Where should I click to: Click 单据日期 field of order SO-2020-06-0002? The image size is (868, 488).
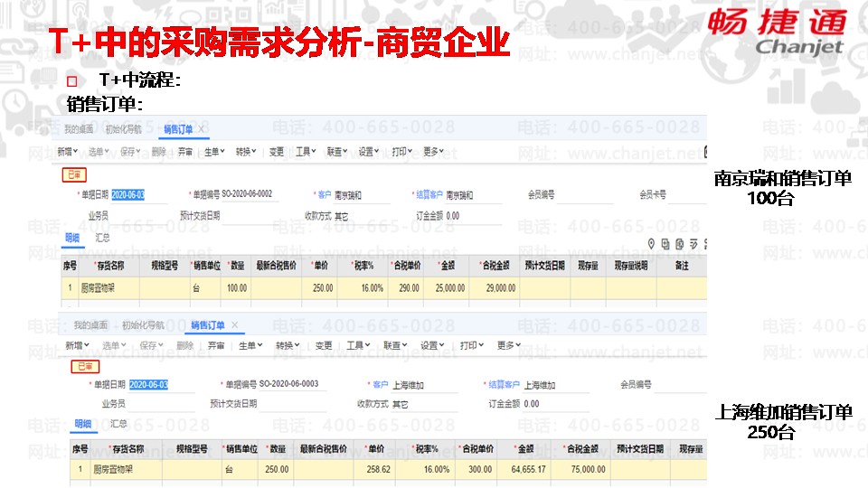tap(139, 195)
